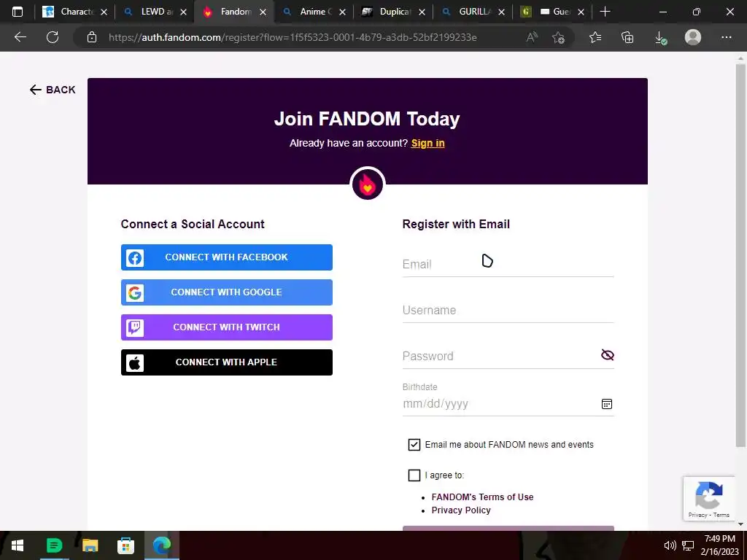
Task: Open File Explorer from taskbar
Action: [x=90, y=545]
